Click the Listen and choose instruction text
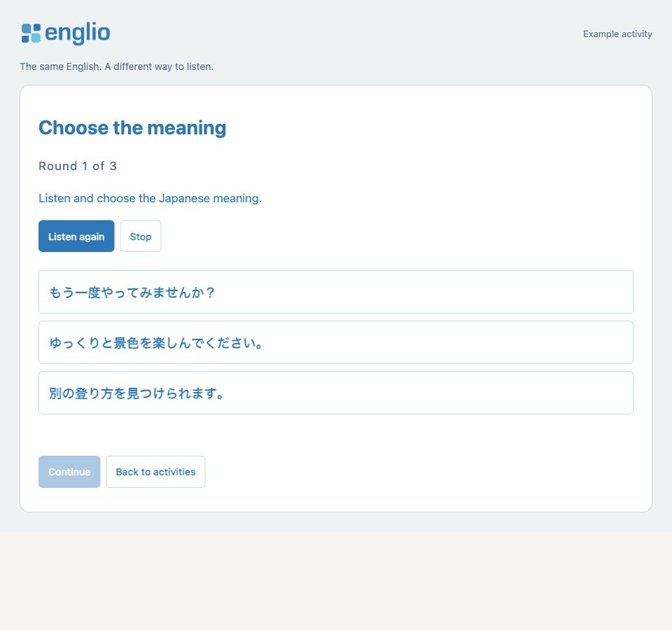Image resolution: width=672 pixels, height=630 pixels. pyautogui.click(x=150, y=198)
